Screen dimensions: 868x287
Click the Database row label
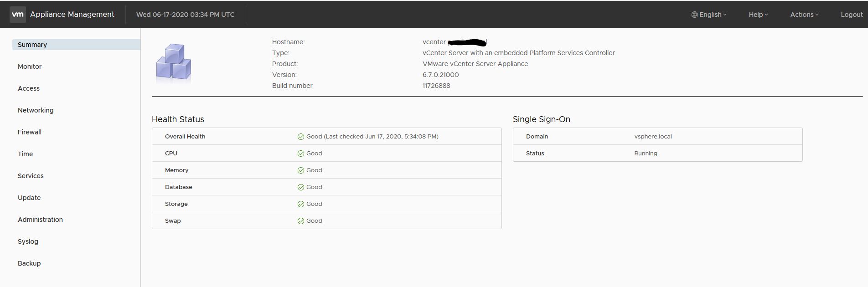(x=179, y=187)
